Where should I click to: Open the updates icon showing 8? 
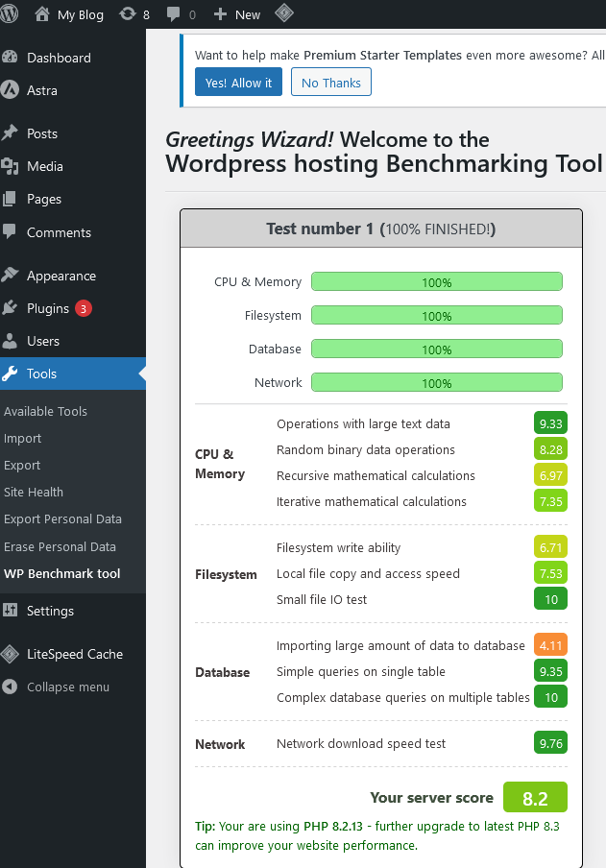(128, 13)
